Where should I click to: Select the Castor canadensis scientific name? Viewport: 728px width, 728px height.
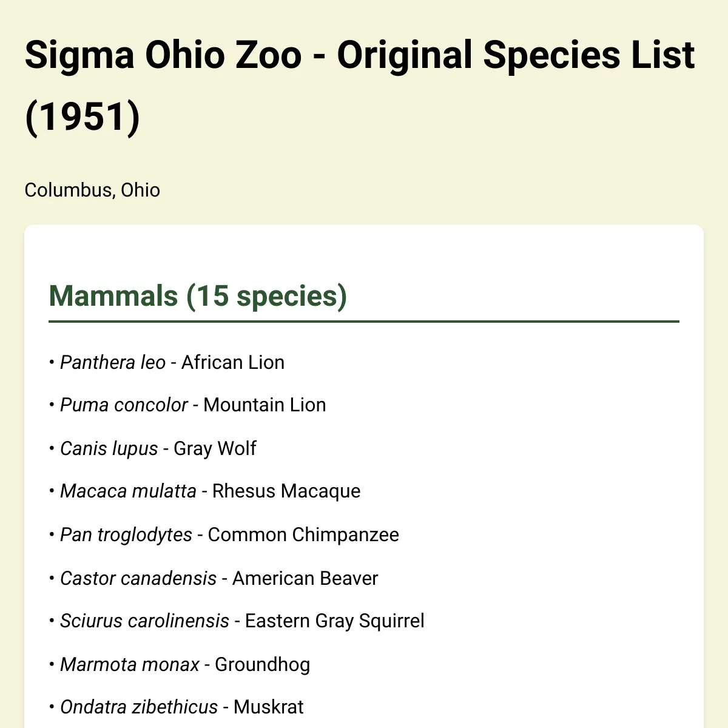(138, 578)
